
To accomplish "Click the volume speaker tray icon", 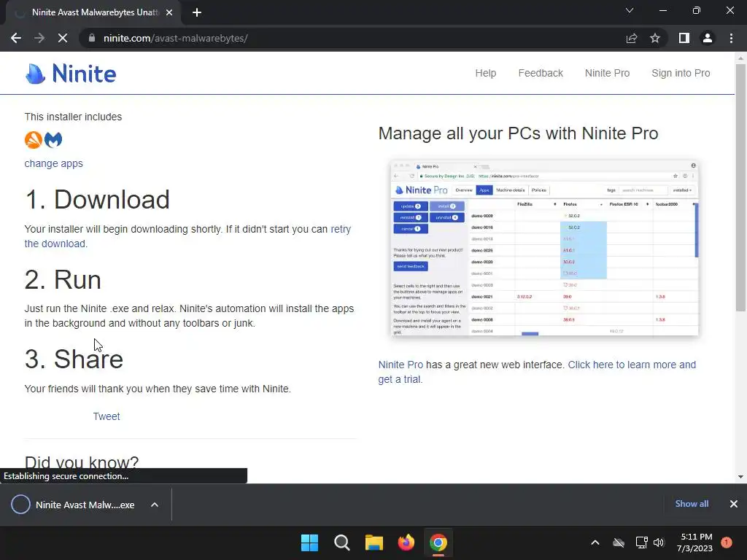I will coord(659,542).
